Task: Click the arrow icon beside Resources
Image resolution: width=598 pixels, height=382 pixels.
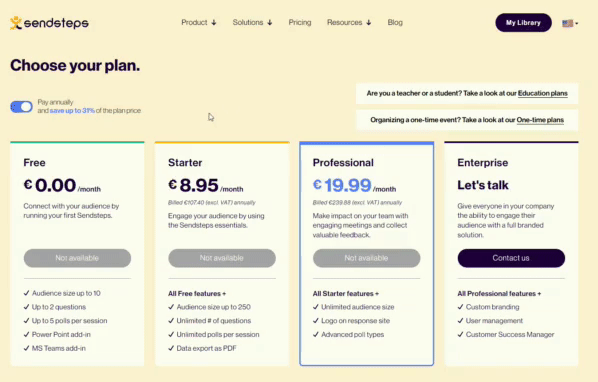Action: [368, 22]
